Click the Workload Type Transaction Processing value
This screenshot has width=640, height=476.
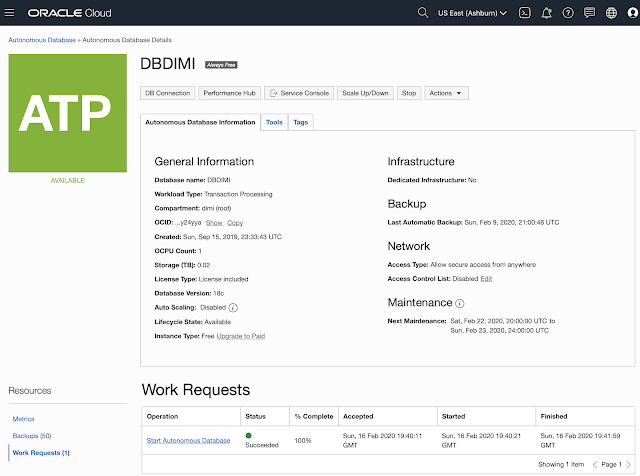pyautogui.click(x=238, y=194)
